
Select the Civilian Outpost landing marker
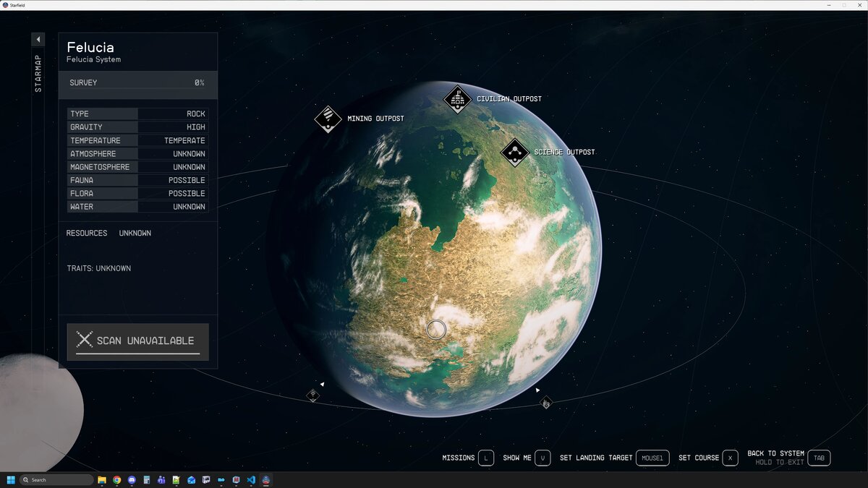point(457,99)
